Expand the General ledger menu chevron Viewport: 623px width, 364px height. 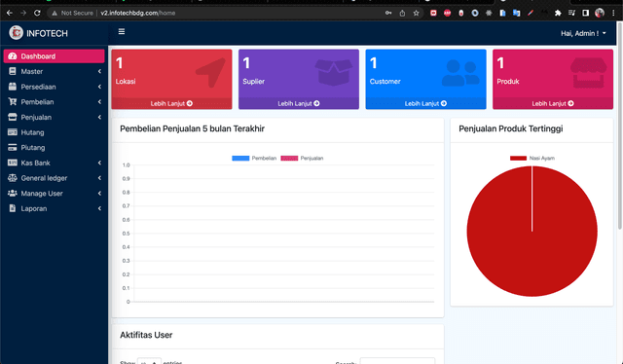99,178
